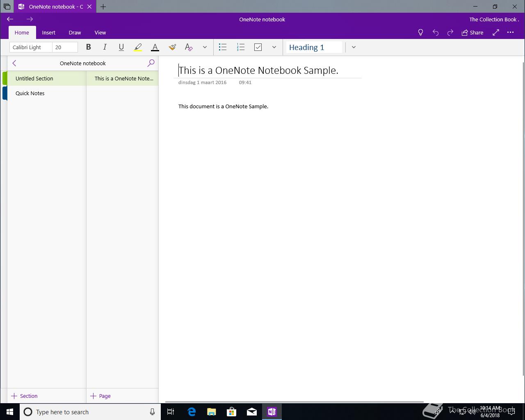Open a new tab with the plus

[103, 7]
